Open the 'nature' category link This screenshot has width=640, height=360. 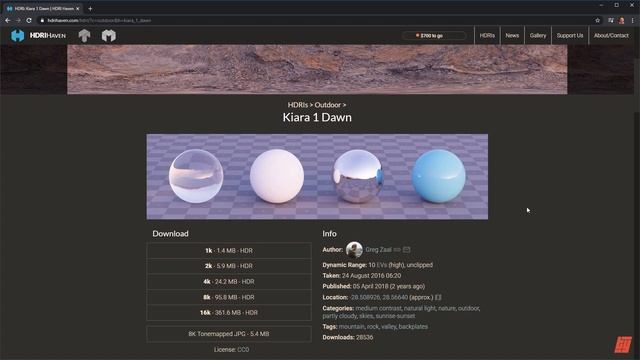pyautogui.click(x=447, y=309)
